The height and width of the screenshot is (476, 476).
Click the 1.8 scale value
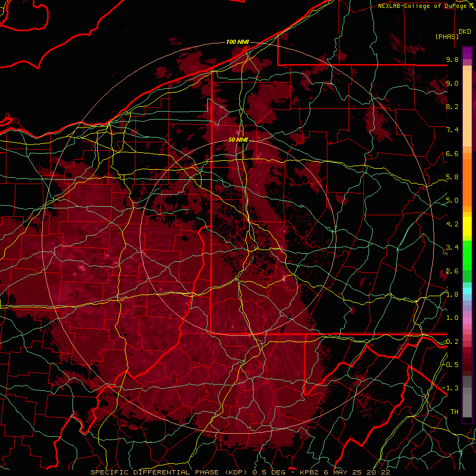click(452, 295)
